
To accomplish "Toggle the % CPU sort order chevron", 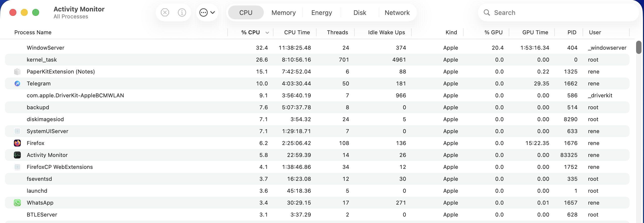I will click(x=267, y=32).
